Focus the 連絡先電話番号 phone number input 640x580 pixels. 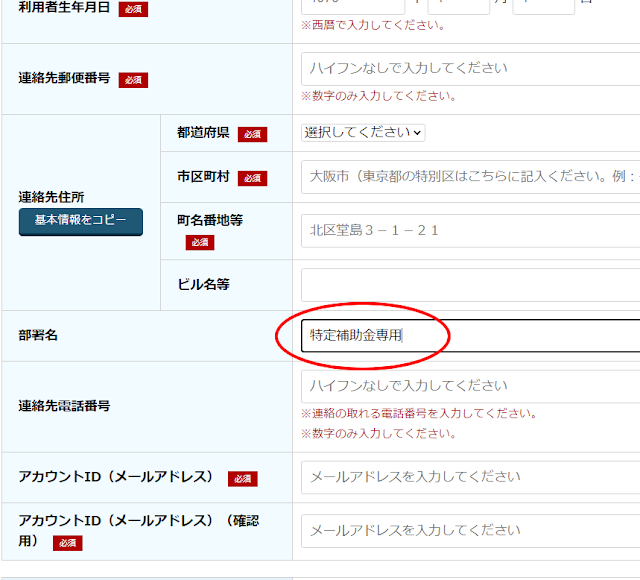470,386
